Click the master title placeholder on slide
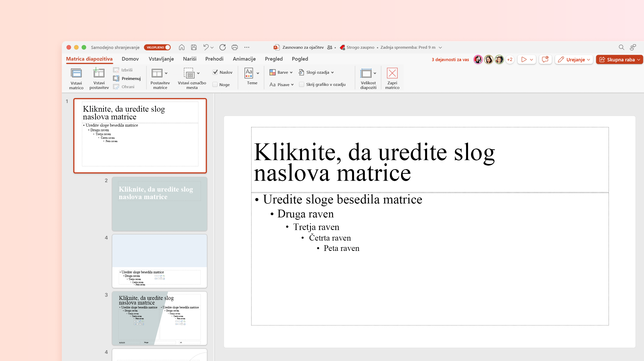This screenshot has height=361, width=644. [430, 160]
